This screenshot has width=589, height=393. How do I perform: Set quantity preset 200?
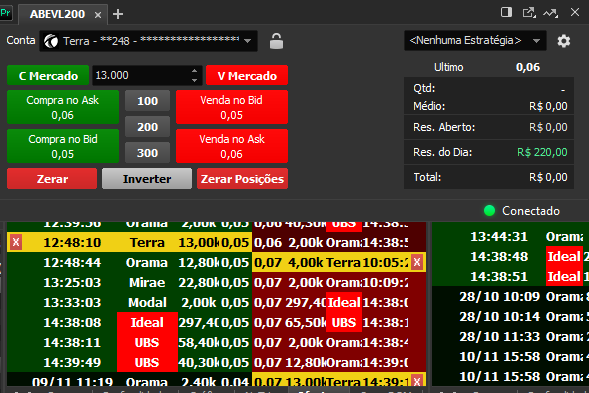click(147, 127)
